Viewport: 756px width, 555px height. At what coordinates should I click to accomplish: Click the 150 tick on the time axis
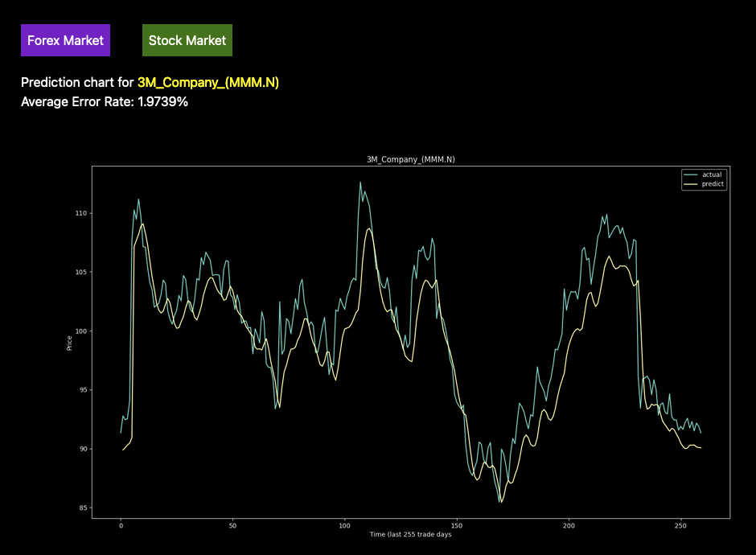[x=457, y=525]
